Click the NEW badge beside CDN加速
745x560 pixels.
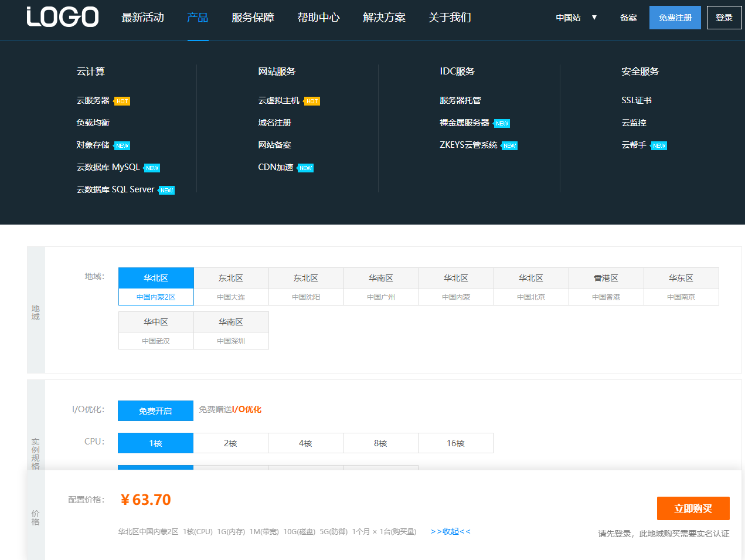click(x=305, y=168)
